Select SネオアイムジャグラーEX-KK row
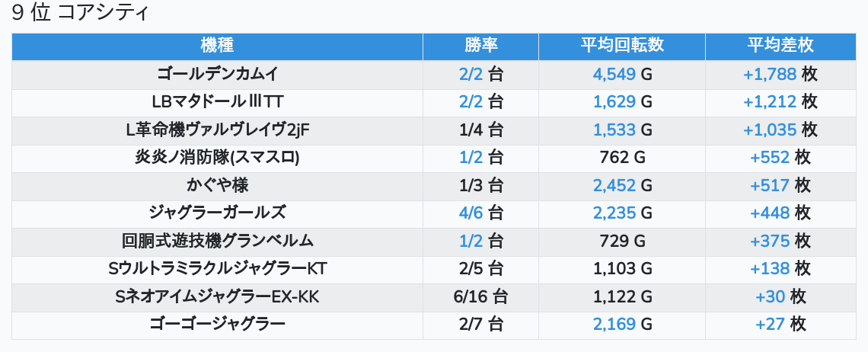This screenshot has width=868, height=352. pos(217,296)
